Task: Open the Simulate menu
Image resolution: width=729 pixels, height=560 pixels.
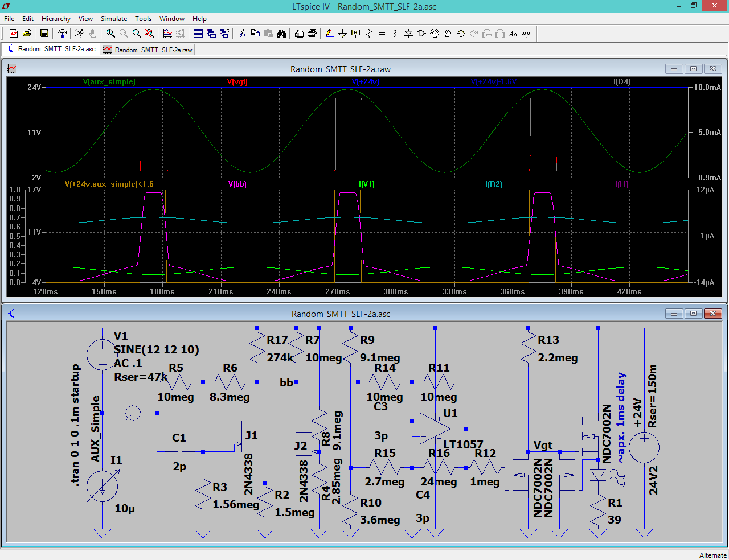Action: coord(114,19)
